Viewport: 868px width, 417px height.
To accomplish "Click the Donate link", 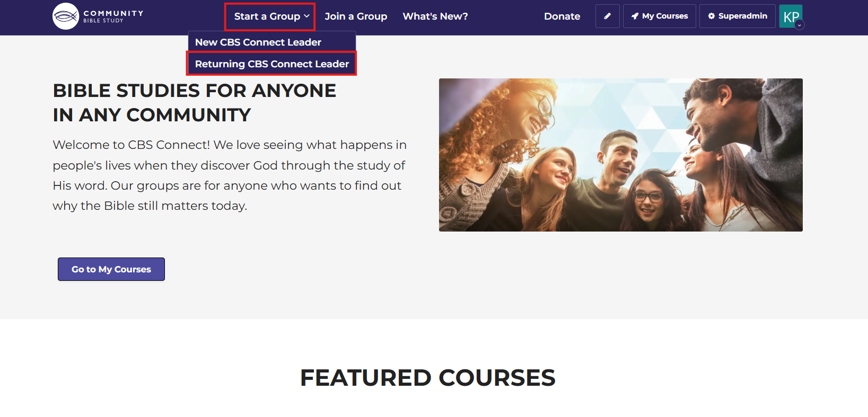I will click(562, 16).
